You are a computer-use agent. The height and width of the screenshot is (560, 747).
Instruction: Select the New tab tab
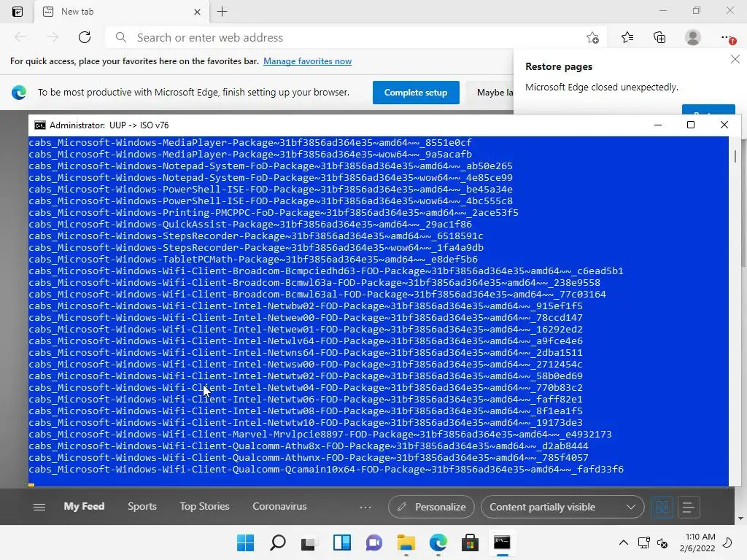point(122,12)
